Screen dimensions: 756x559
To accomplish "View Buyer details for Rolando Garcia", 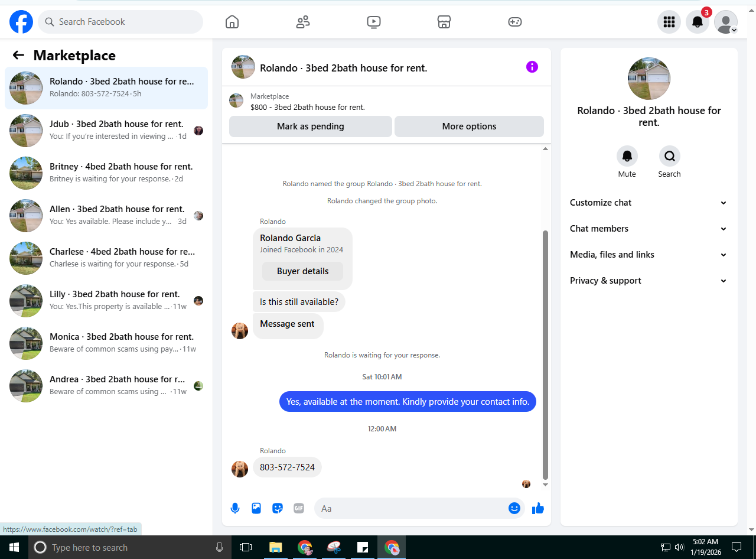I will click(x=303, y=271).
